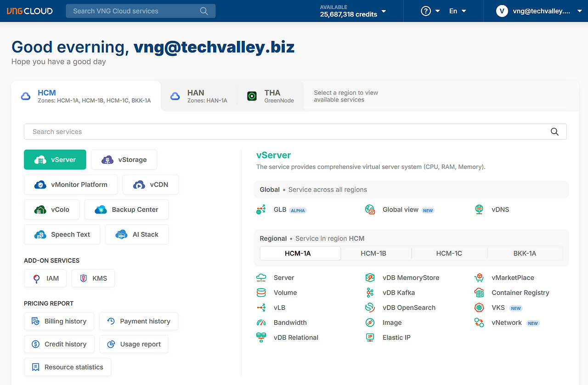The width and height of the screenshot is (588, 385).
Task: Click the vDNS icon
Action: click(479, 210)
